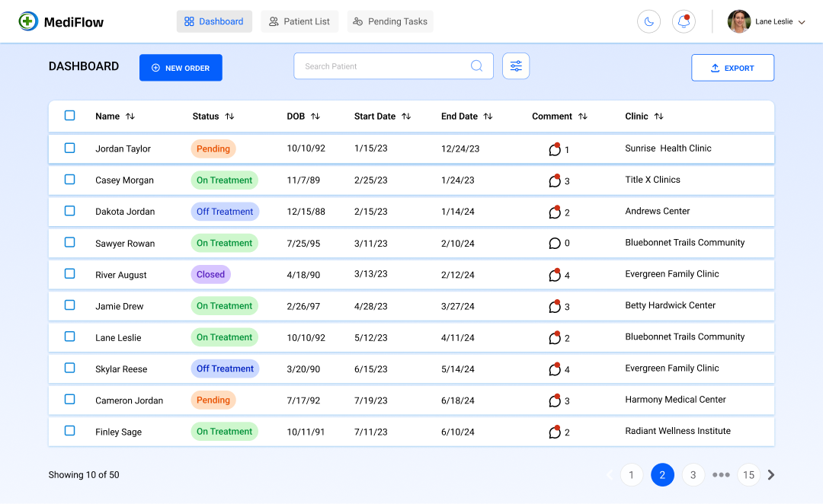Screen dimensions: 823x504
Task: Focus the Search Patient field
Action: point(394,66)
